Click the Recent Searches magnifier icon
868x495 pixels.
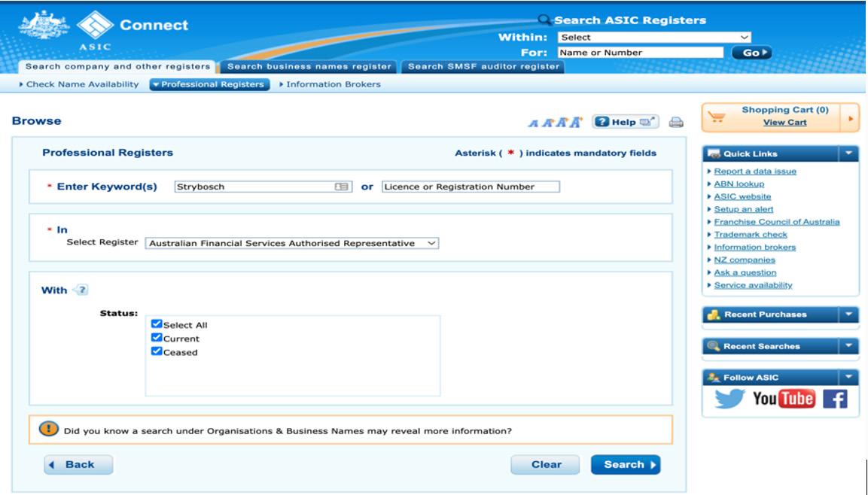[714, 346]
